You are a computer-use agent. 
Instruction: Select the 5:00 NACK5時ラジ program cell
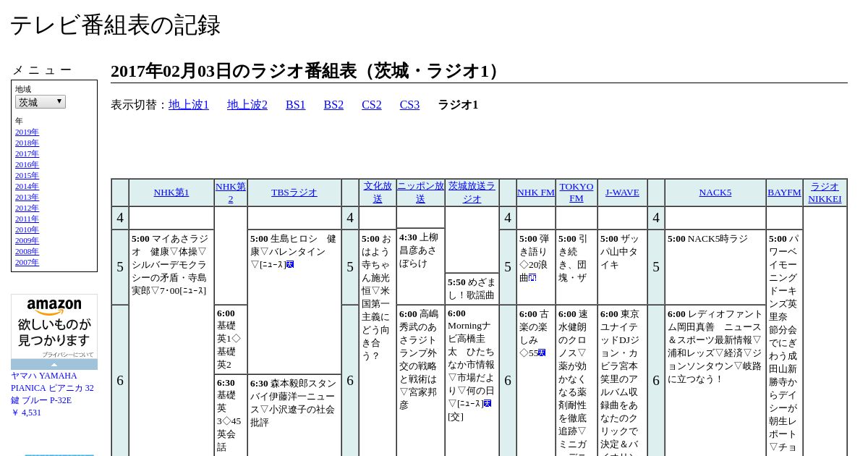point(715,267)
